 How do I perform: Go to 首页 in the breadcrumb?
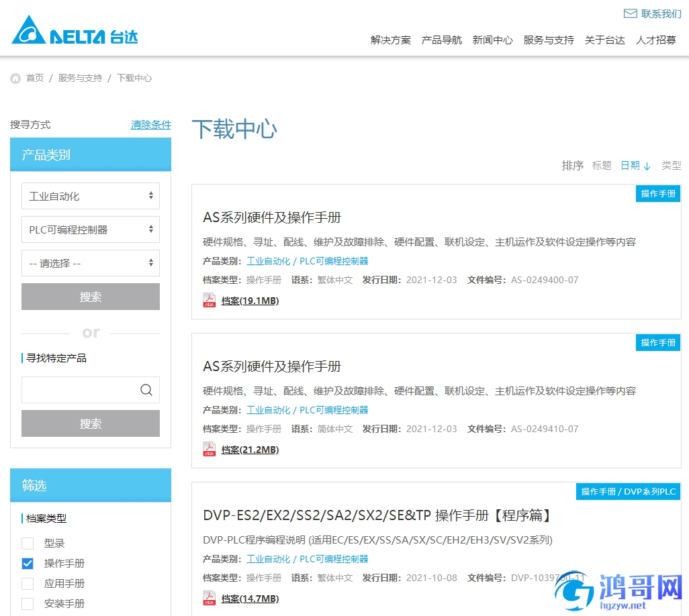(35, 78)
